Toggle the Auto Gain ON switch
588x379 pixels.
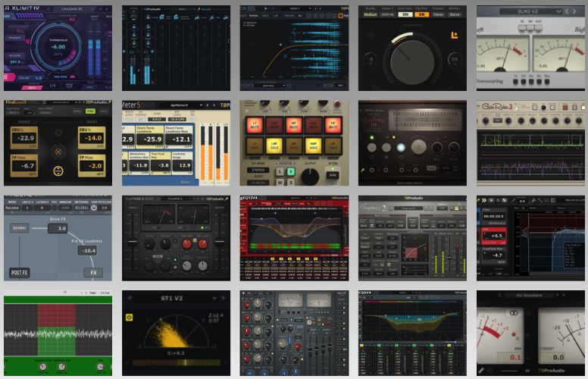coord(405,14)
